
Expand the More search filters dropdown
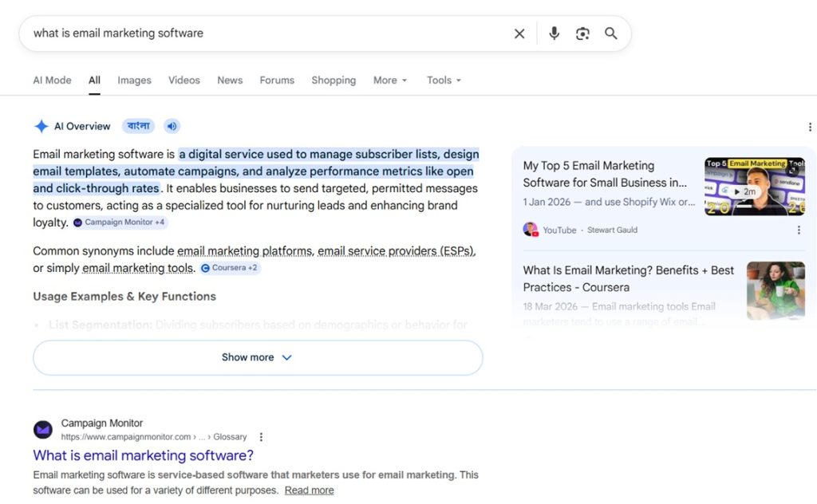tap(389, 81)
